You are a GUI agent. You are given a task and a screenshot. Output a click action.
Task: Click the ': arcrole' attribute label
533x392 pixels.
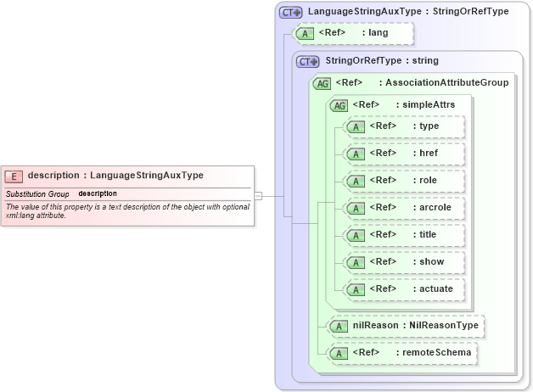click(432, 207)
